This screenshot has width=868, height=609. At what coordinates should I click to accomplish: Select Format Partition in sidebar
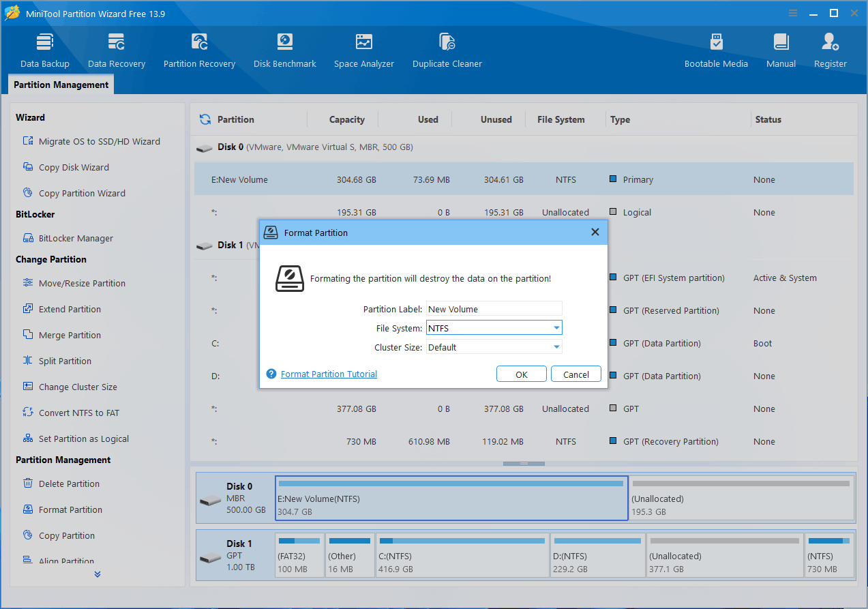pyautogui.click(x=62, y=509)
